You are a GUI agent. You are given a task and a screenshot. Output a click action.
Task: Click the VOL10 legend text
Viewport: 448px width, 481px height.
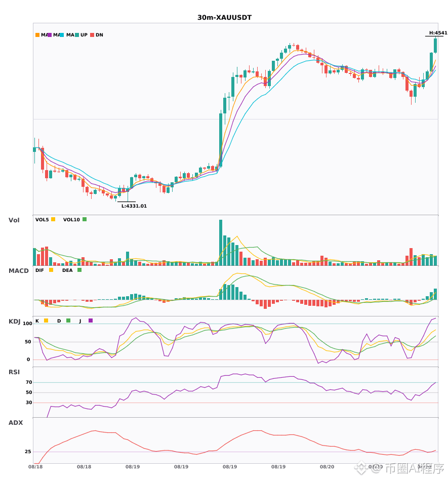tap(71, 220)
